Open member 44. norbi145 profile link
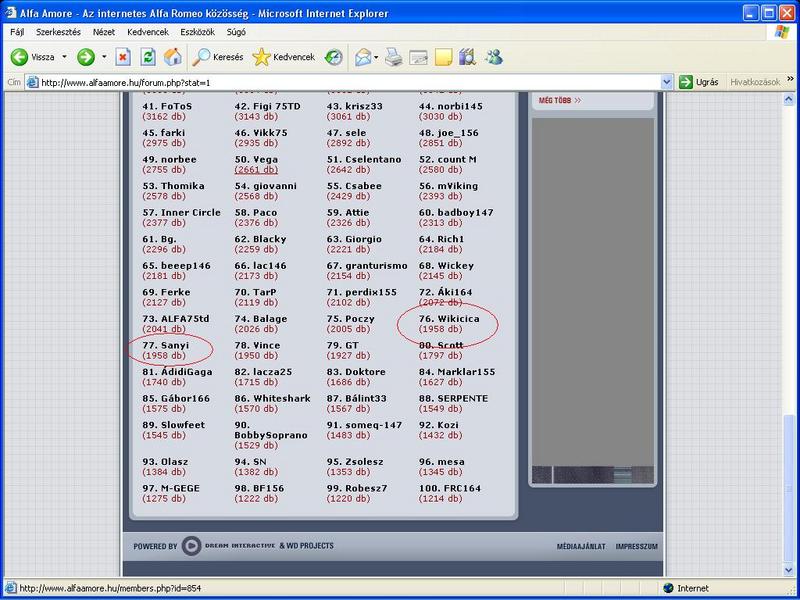 pyautogui.click(x=451, y=106)
